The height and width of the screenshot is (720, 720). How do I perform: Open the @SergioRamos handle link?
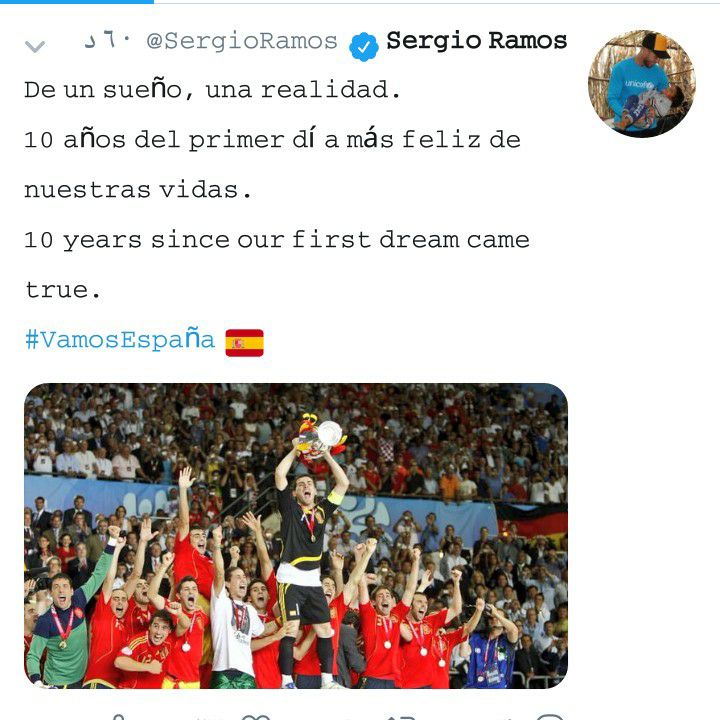click(242, 41)
